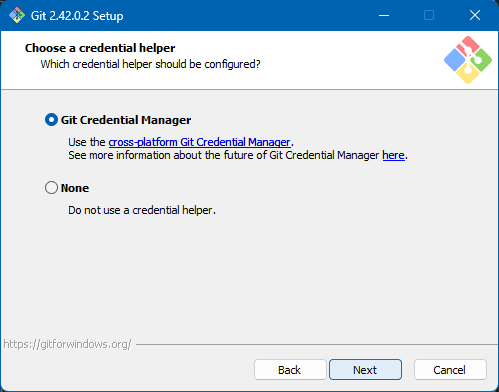
Task: Click the bold "None" option label
Action: coord(75,188)
